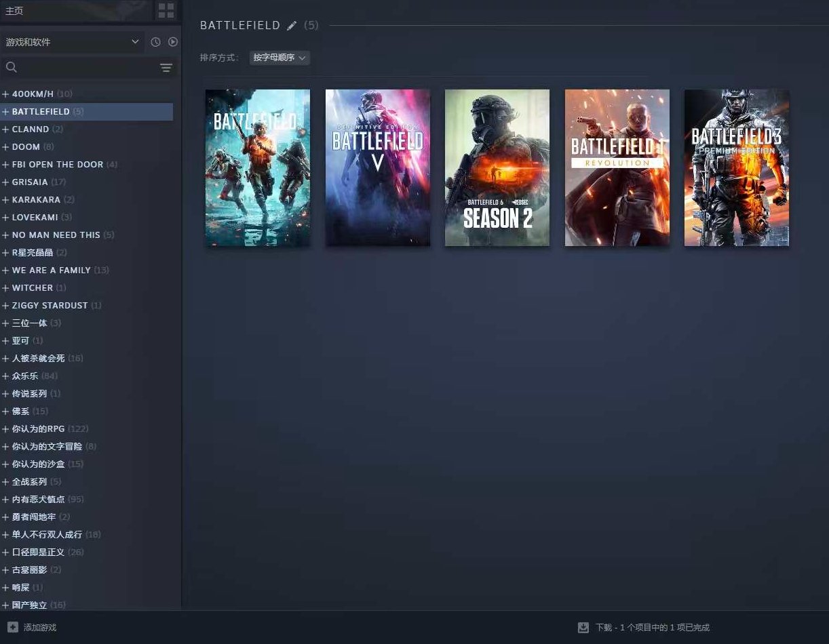The height and width of the screenshot is (644, 829).
Task: Expand the DOOM collection
Action: (x=5, y=146)
